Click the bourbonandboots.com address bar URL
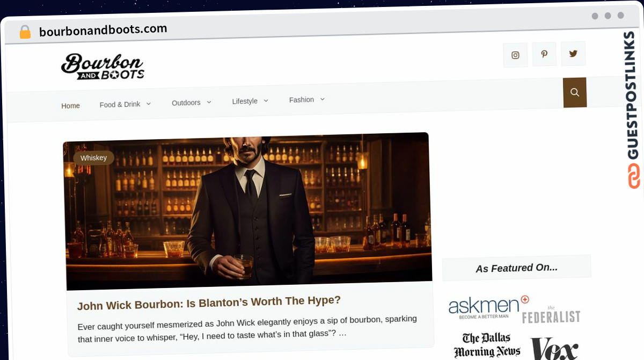644x360 pixels. point(103,30)
